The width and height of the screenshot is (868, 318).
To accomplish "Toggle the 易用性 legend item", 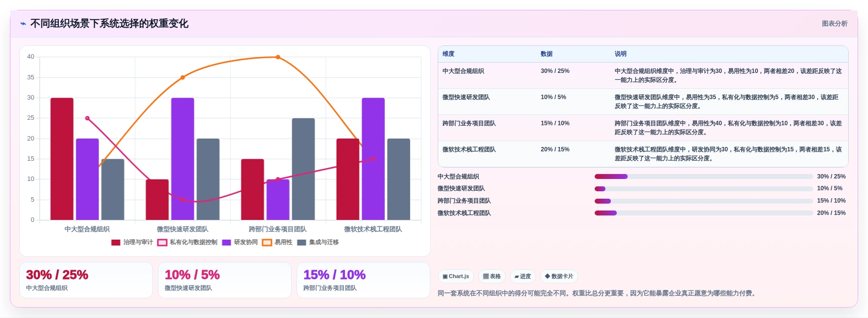I will pyautogui.click(x=277, y=242).
